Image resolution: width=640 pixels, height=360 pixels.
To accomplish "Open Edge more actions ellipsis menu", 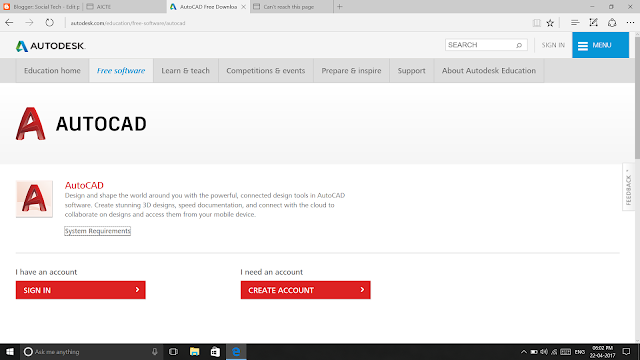I will (630, 23).
